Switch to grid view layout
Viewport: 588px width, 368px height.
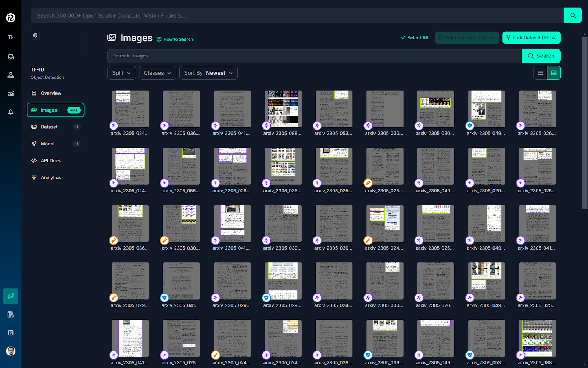(554, 73)
